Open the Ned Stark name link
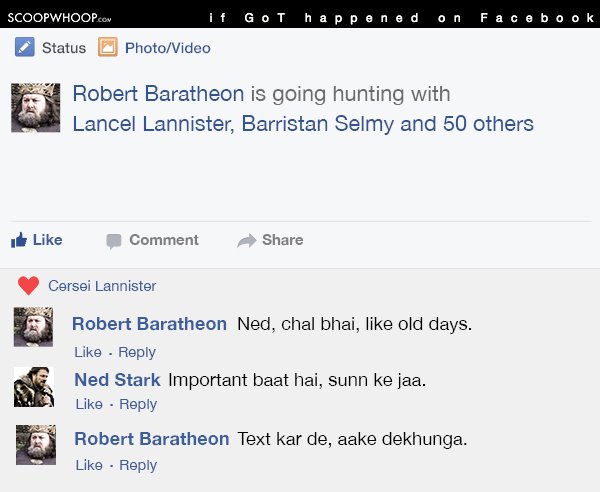 [x=117, y=380]
